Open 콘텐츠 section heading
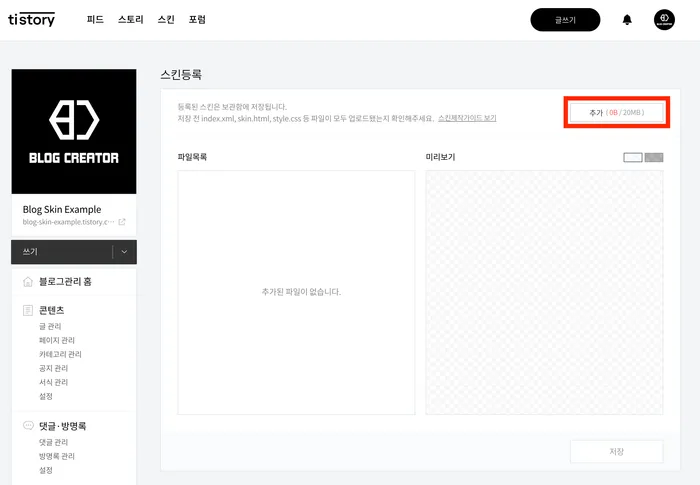Viewport: 700px width, 485px height. point(52,310)
